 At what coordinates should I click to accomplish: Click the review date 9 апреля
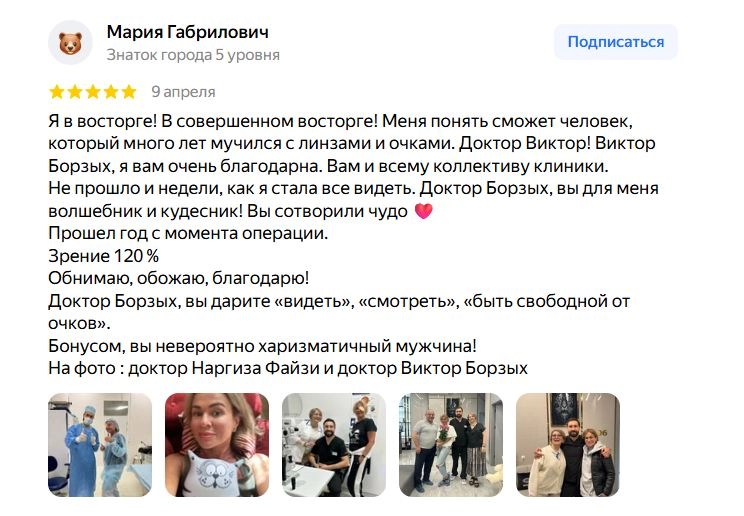(x=183, y=92)
